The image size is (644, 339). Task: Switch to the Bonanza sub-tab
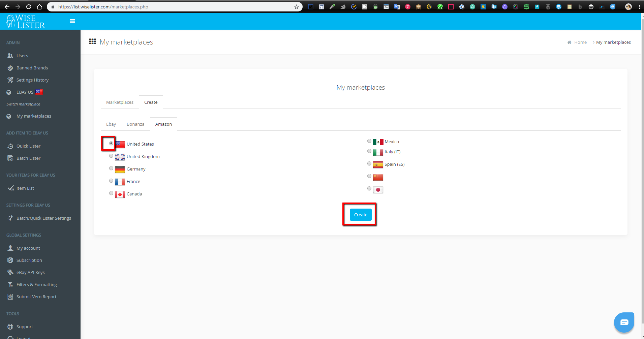[x=135, y=124]
